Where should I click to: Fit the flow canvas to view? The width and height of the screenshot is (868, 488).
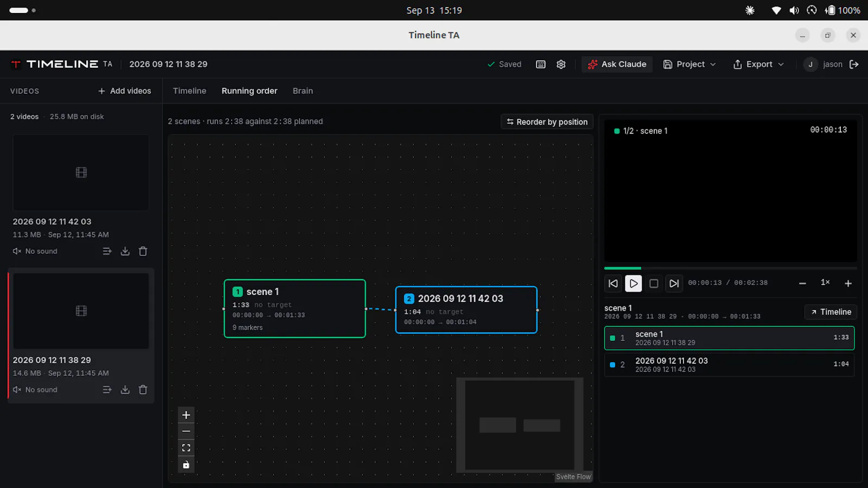[186, 448]
